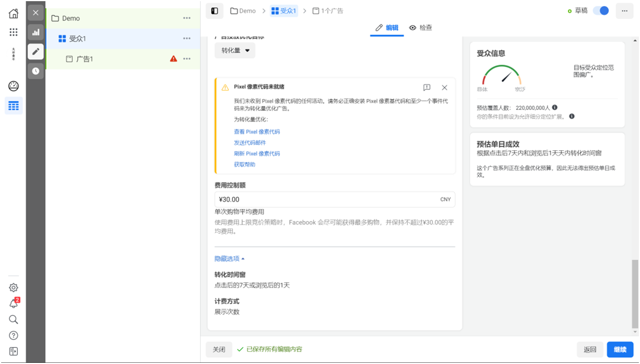Select the highlighted table view icon

click(13, 105)
